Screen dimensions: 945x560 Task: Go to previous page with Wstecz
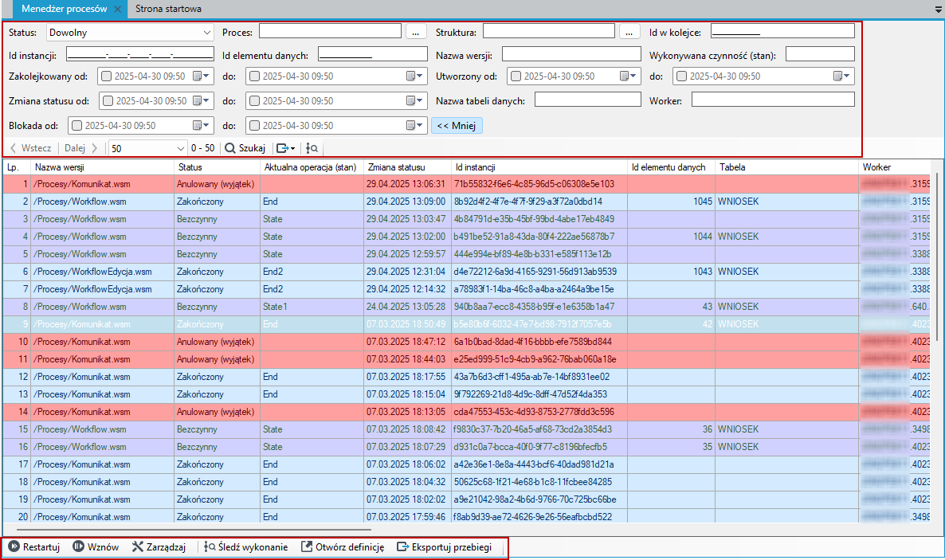tap(31, 148)
